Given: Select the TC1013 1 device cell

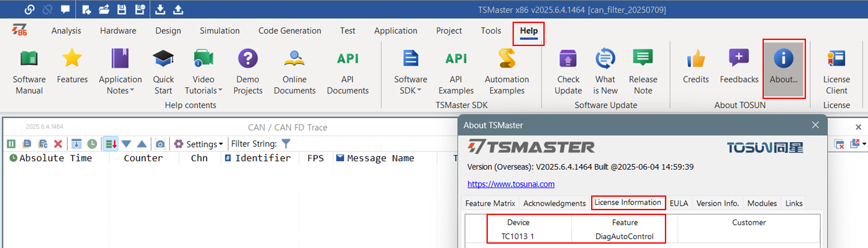Looking at the screenshot, I should pyautogui.click(x=518, y=236).
